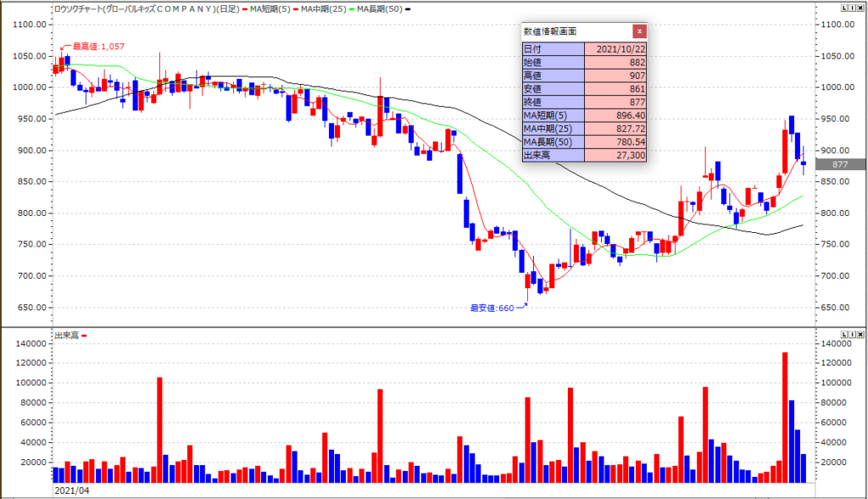Close the volume (出来高) panel
Viewport: 868px width, 499px height.
tap(861, 335)
